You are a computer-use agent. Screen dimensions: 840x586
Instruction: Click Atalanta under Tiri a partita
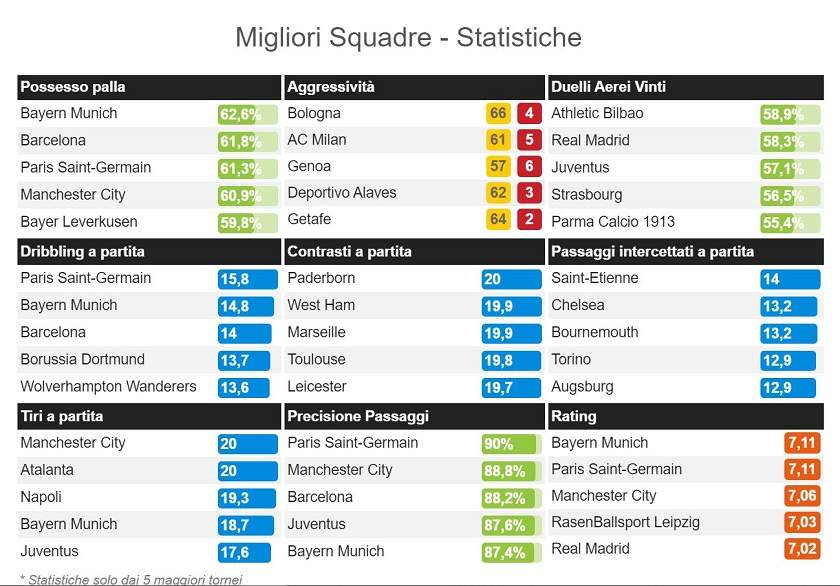tap(47, 470)
